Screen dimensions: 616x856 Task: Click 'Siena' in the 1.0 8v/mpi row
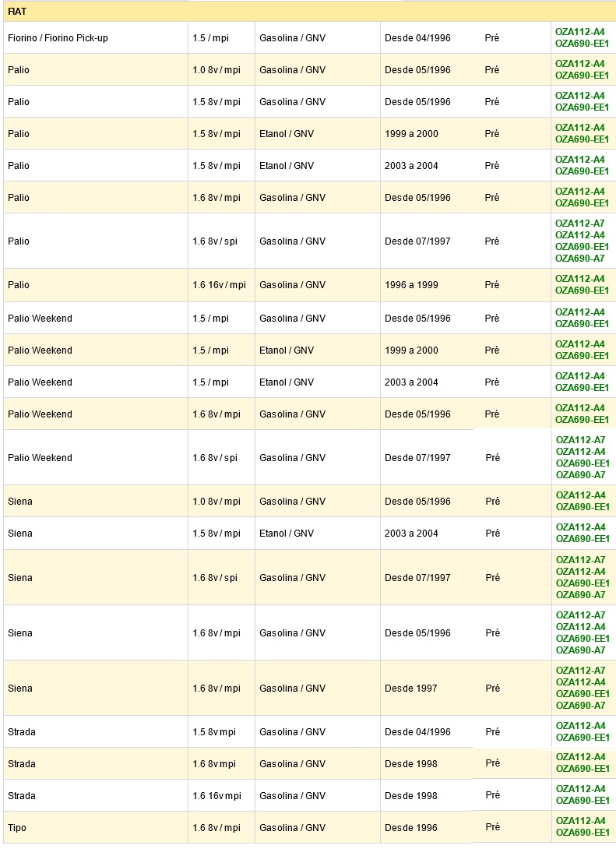[x=20, y=502]
